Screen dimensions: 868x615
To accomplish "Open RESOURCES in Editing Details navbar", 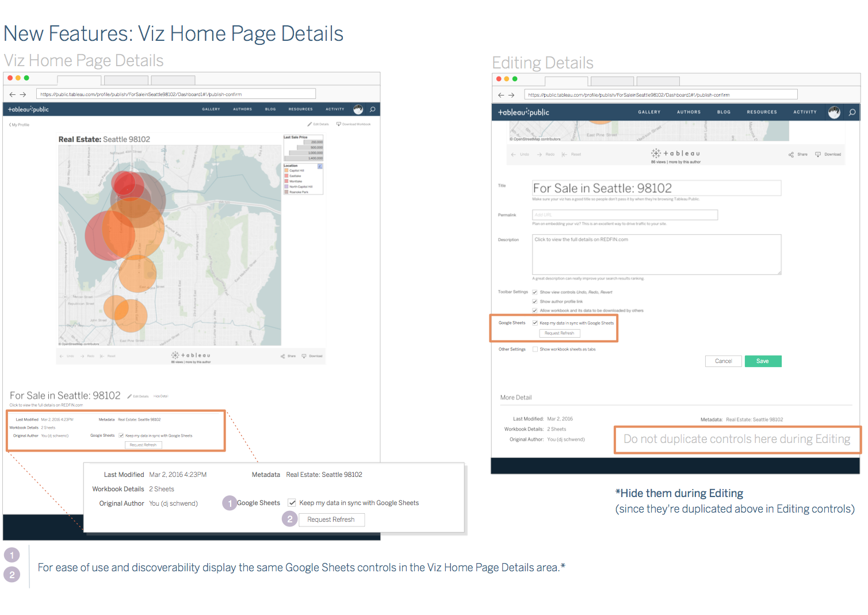I will (762, 112).
